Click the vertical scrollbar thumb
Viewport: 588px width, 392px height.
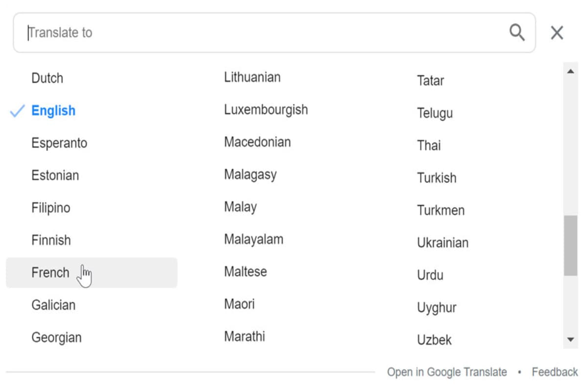click(570, 245)
